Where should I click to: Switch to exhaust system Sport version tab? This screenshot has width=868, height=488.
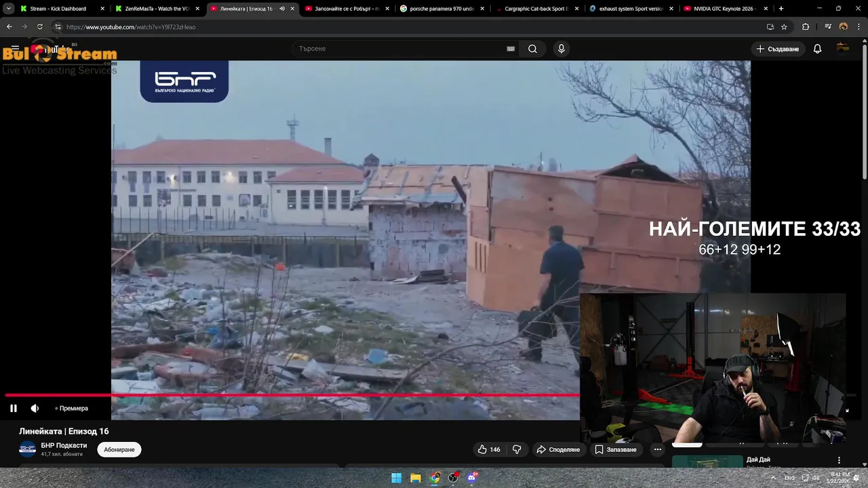(631, 9)
